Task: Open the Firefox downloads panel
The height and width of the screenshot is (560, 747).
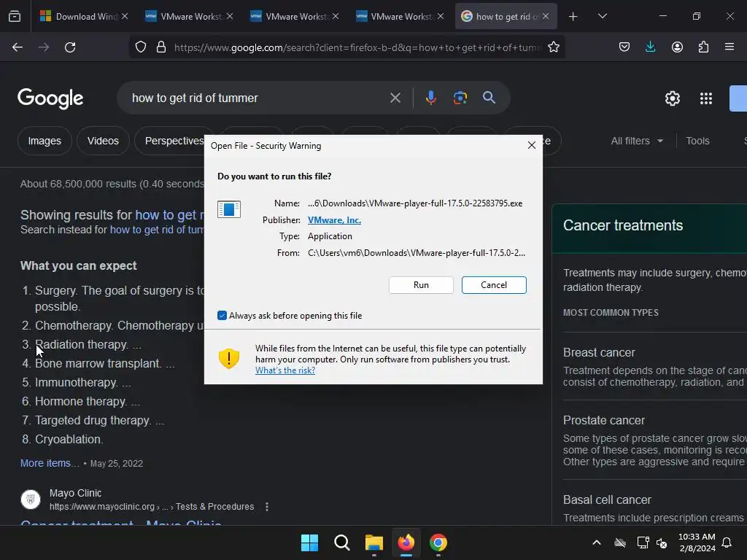Action: (x=650, y=47)
